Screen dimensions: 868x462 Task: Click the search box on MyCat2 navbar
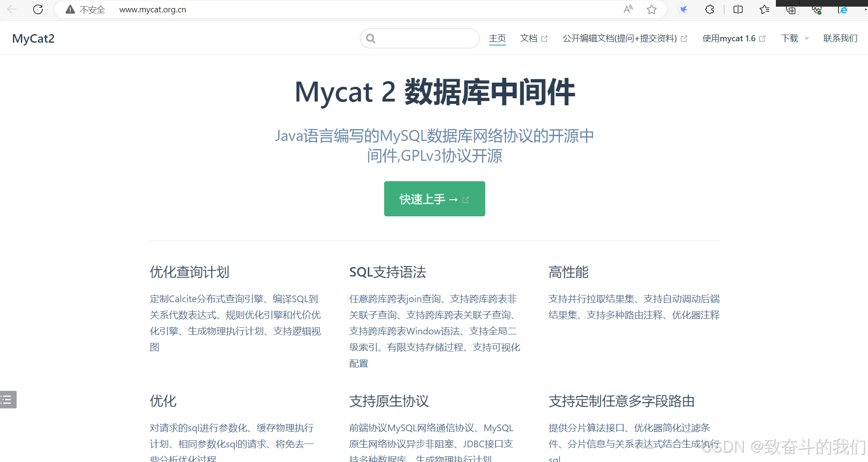point(420,38)
